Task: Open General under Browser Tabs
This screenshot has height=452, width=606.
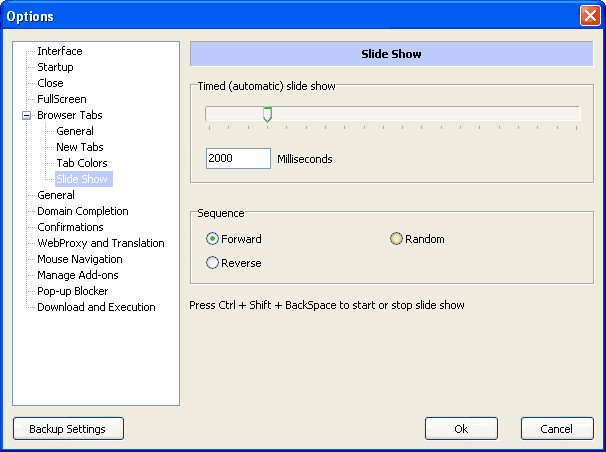Action: click(x=75, y=131)
